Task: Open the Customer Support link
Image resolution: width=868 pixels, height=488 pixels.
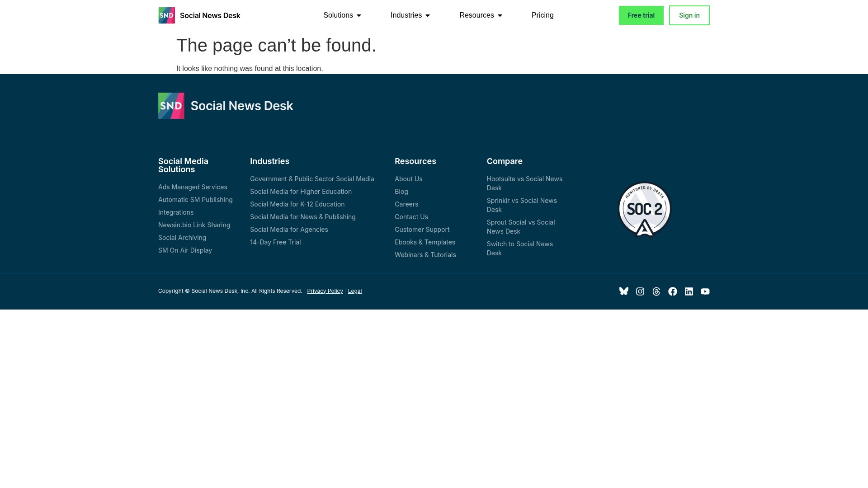Action: click(x=422, y=230)
